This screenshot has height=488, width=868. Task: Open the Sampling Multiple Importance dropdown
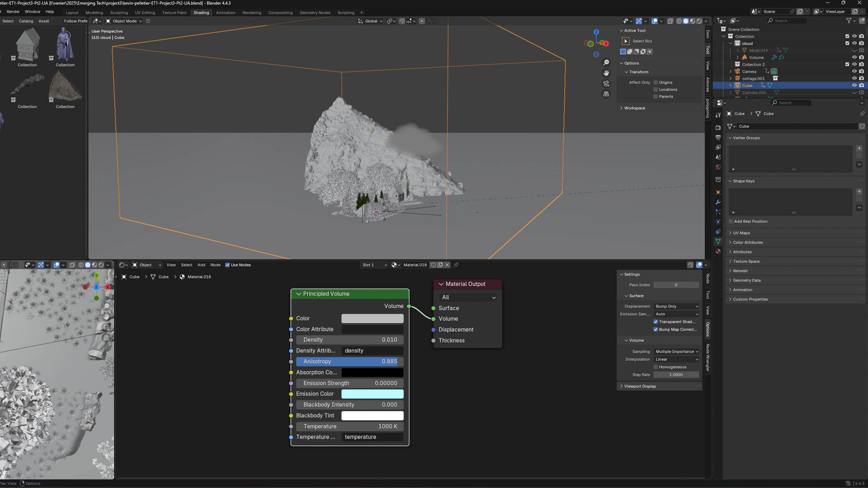(x=676, y=352)
